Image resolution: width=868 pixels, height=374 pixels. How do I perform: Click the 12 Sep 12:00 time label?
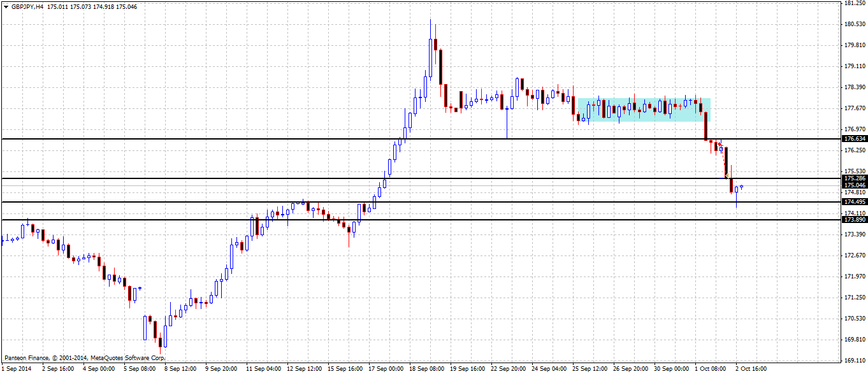tap(305, 369)
